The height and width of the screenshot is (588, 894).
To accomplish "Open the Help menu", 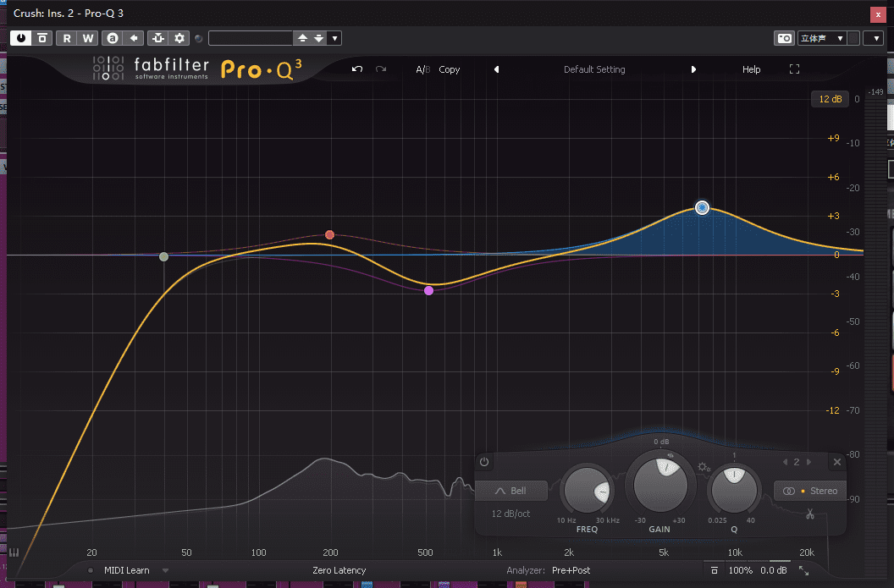I will pos(751,69).
